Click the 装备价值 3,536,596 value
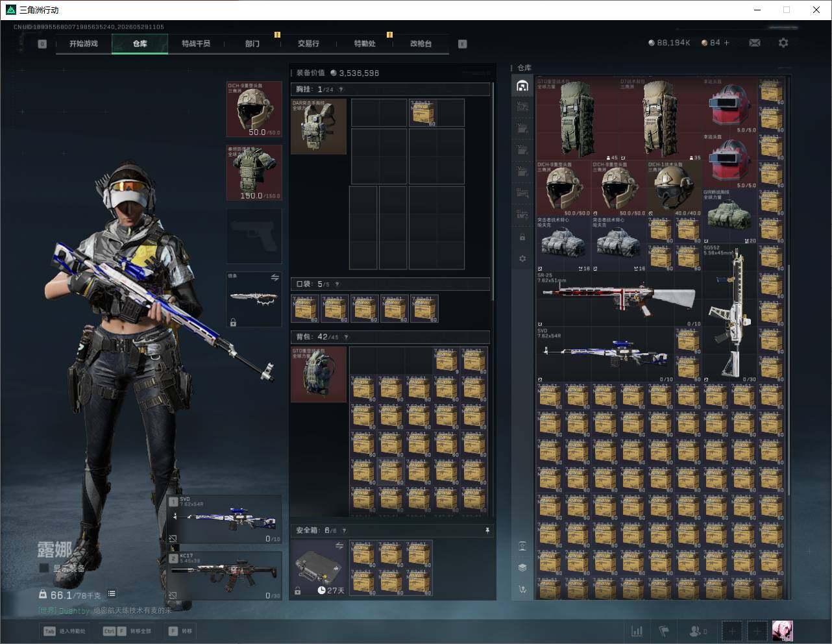 click(x=337, y=73)
